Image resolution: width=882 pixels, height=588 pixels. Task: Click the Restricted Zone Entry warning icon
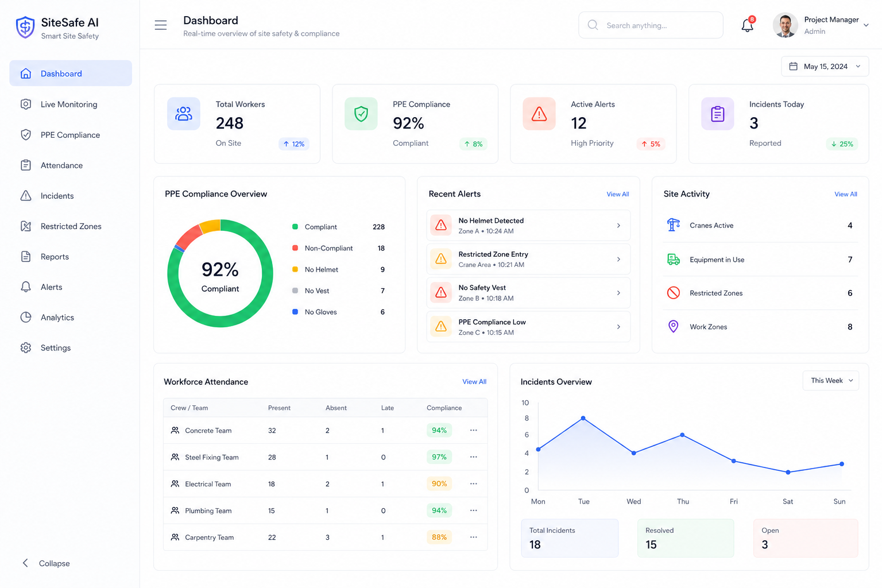click(441, 259)
